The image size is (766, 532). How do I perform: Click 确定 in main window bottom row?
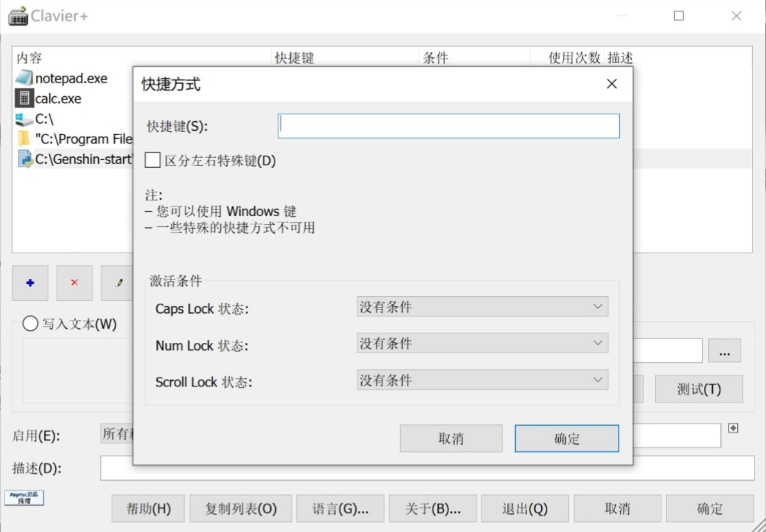tap(710, 508)
